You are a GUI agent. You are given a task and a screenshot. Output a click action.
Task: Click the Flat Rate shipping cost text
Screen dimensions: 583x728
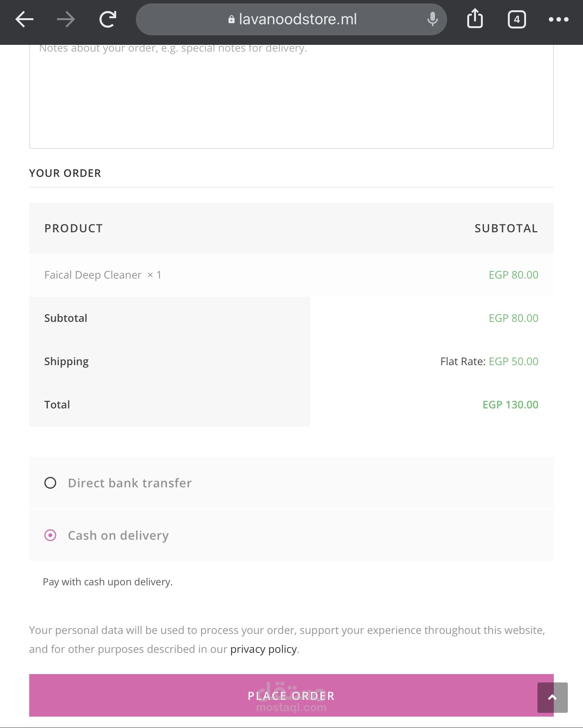tap(489, 361)
